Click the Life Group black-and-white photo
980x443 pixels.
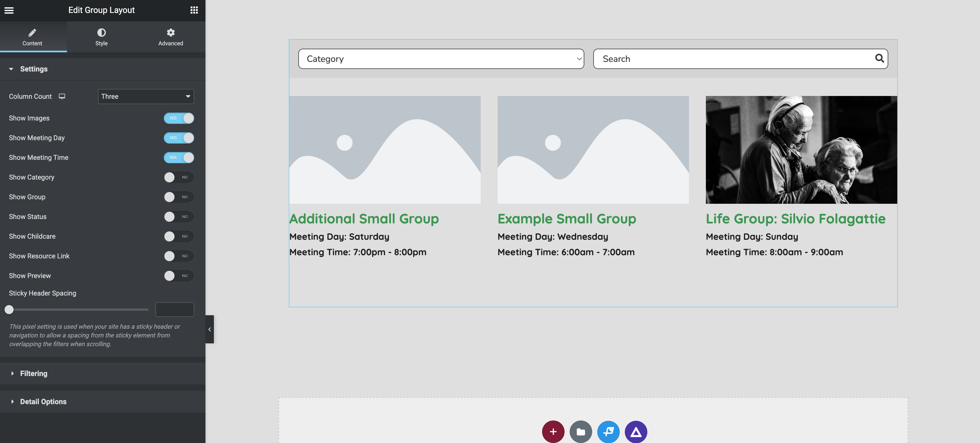tap(801, 149)
